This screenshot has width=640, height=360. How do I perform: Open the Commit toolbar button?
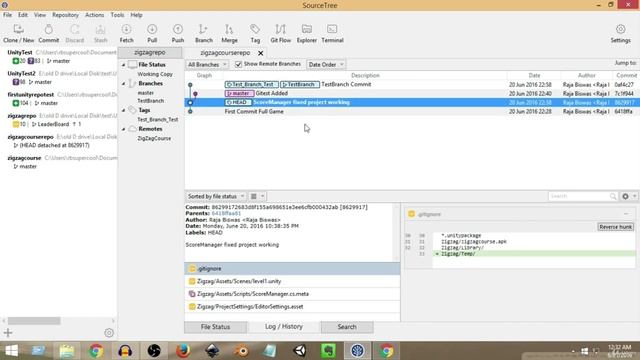(49, 33)
